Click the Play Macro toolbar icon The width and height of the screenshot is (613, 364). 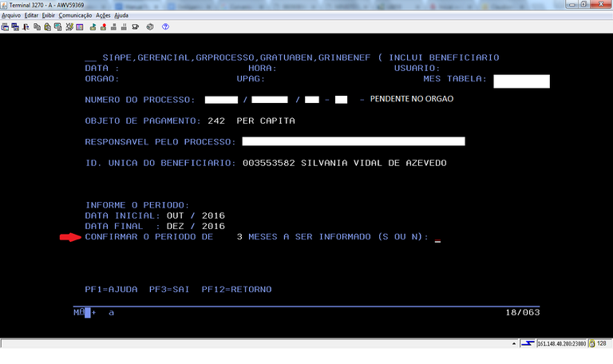click(x=93, y=27)
